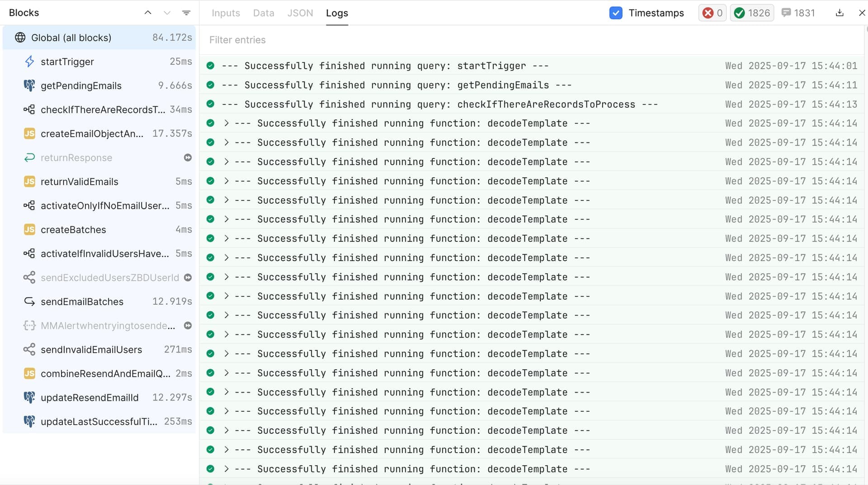Click the skipped badge on MMAlertwhentryingtosende block
Image resolution: width=868 pixels, height=485 pixels.
[188, 325]
